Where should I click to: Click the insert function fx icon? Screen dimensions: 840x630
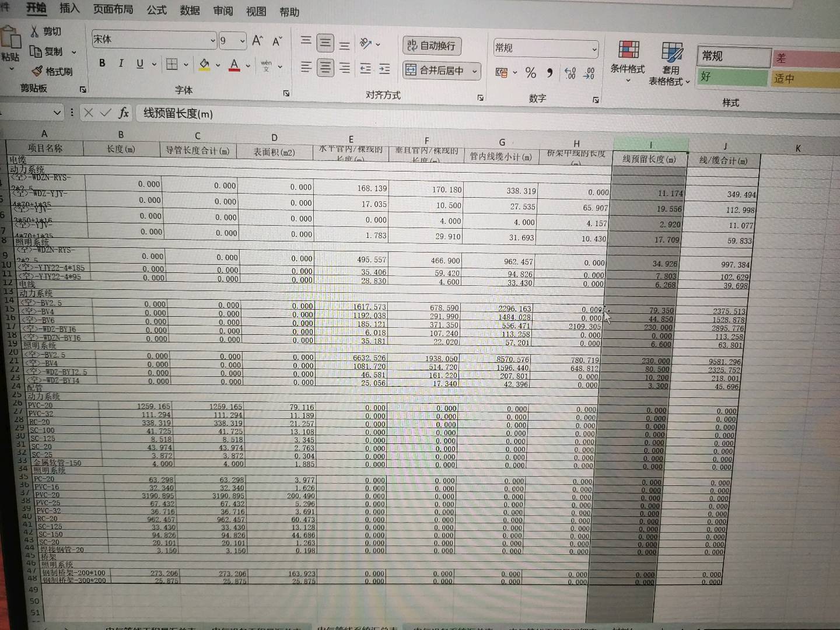pyautogui.click(x=124, y=113)
